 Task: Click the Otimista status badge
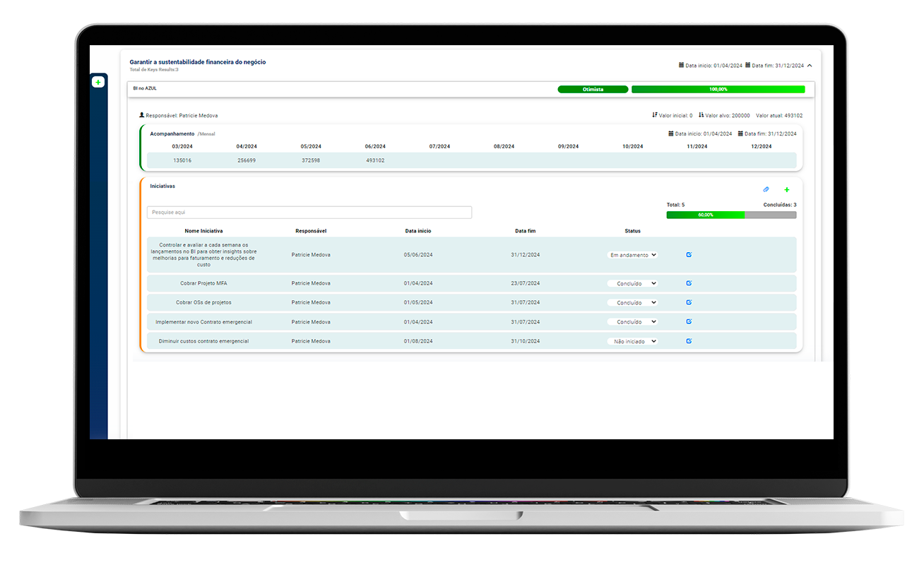(x=593, y=90)
